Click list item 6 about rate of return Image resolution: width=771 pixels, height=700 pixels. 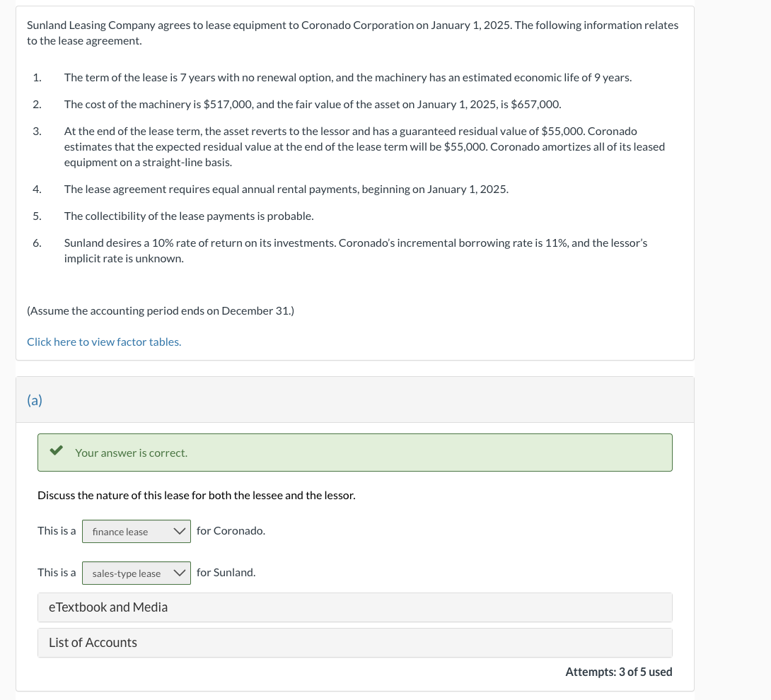356,251
